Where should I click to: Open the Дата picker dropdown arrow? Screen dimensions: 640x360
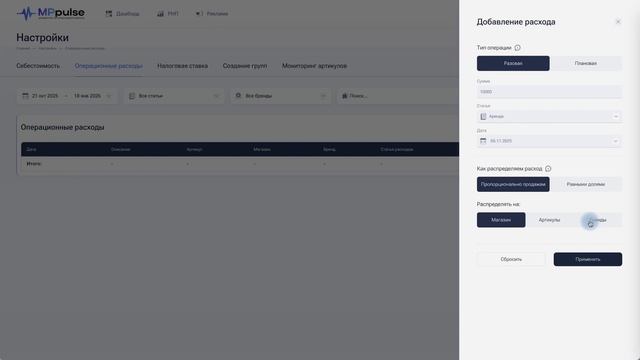click(x=616, y=141)
